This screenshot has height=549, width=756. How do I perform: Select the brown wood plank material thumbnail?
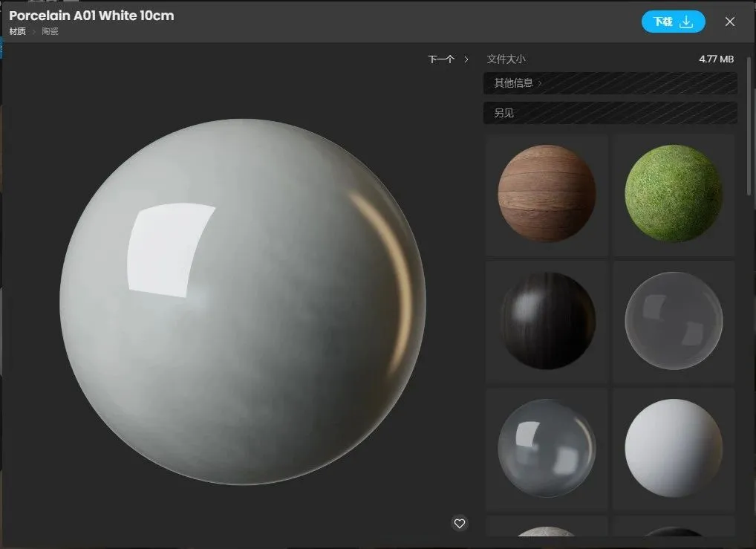pos(547,194)
